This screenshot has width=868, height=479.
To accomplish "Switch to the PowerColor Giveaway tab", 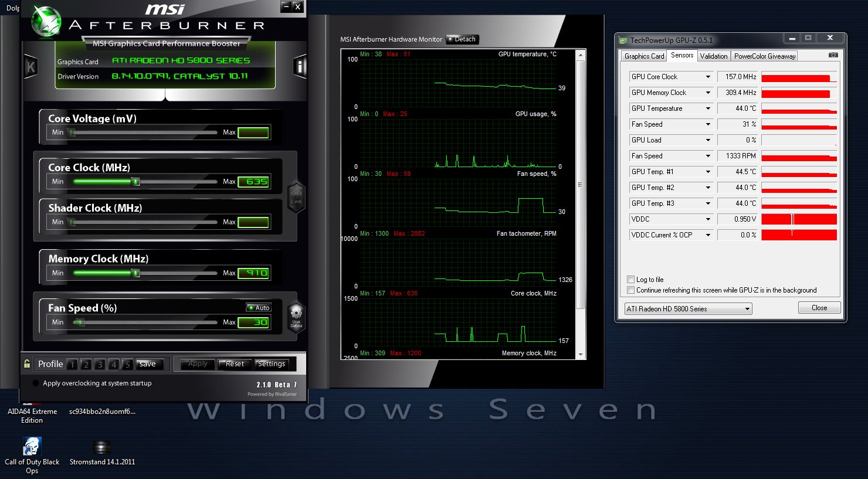I will point(765,56).
